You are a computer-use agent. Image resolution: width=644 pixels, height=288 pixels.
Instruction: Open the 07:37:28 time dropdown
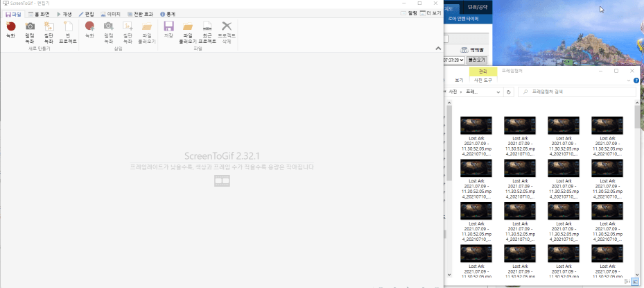(462, 60)
